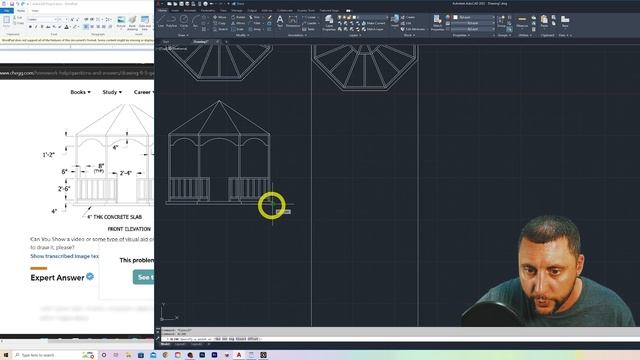
Task: Click Bold in WordPad font group
Action: 30,27
